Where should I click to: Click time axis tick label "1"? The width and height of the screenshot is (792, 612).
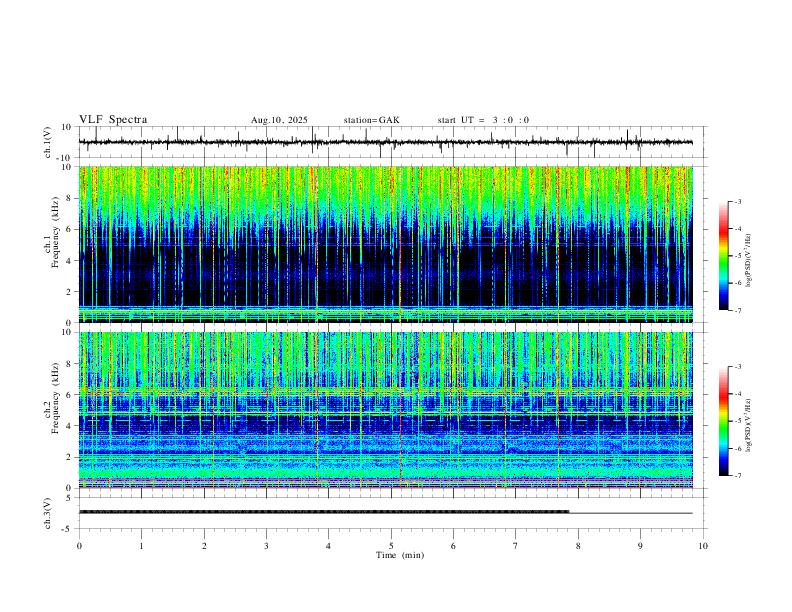tap(141, 546)
